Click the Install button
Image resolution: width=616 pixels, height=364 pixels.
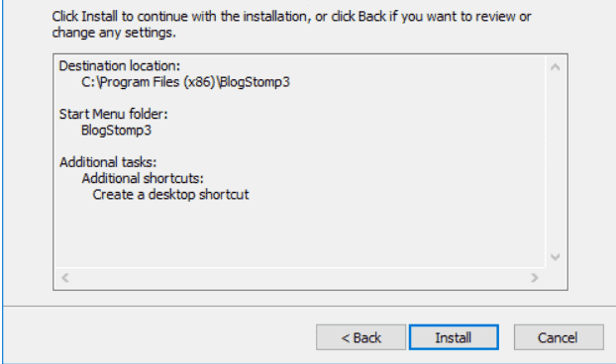(454, 337)
